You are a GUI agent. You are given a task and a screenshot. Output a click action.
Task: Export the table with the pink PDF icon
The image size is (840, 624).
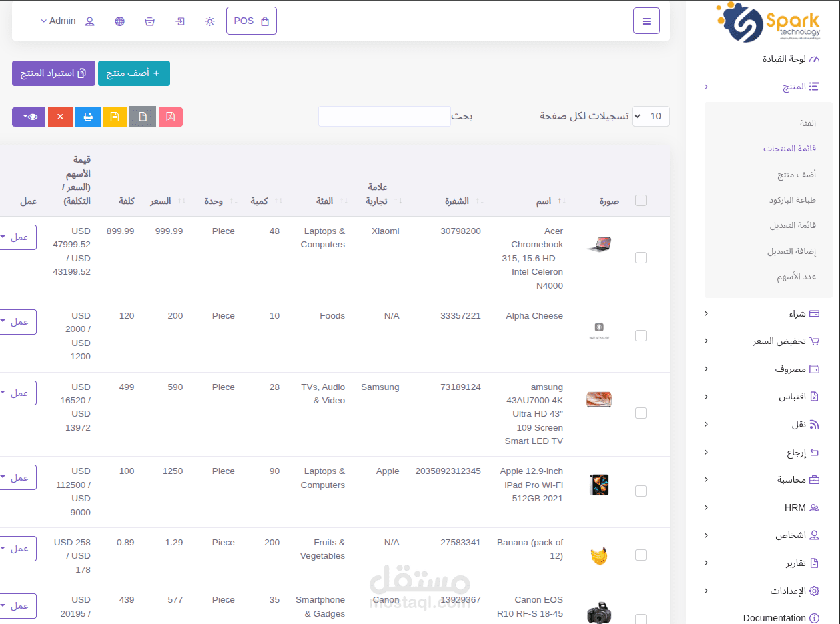click(x=171, y=117)
